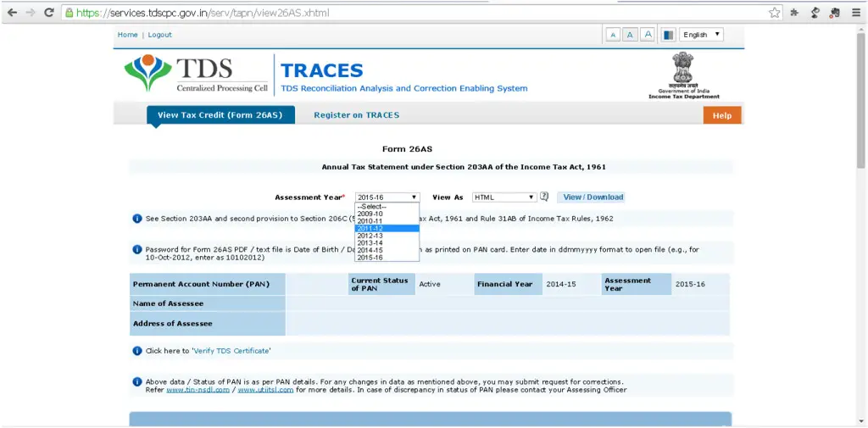
Task: Open the Register on TRACES tab
Action: tap(357, 115)
